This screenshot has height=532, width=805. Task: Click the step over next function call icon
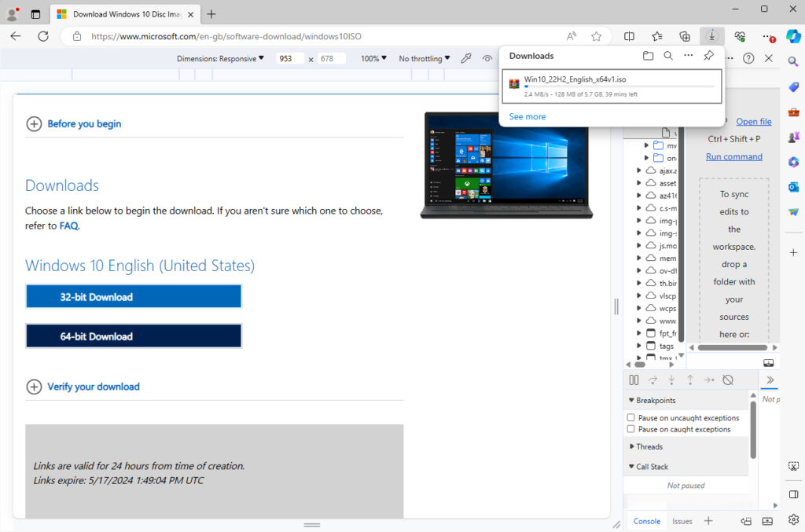[x=652, y=380]
